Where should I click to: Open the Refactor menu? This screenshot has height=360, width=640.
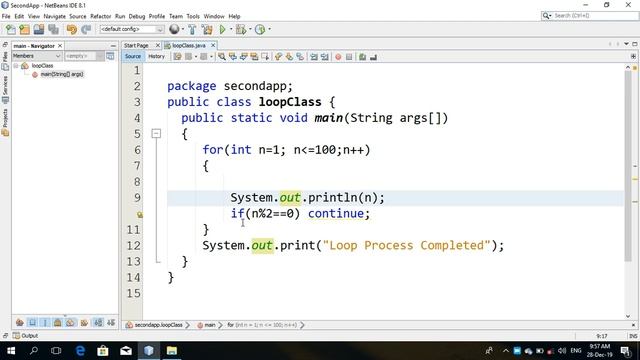100,16
